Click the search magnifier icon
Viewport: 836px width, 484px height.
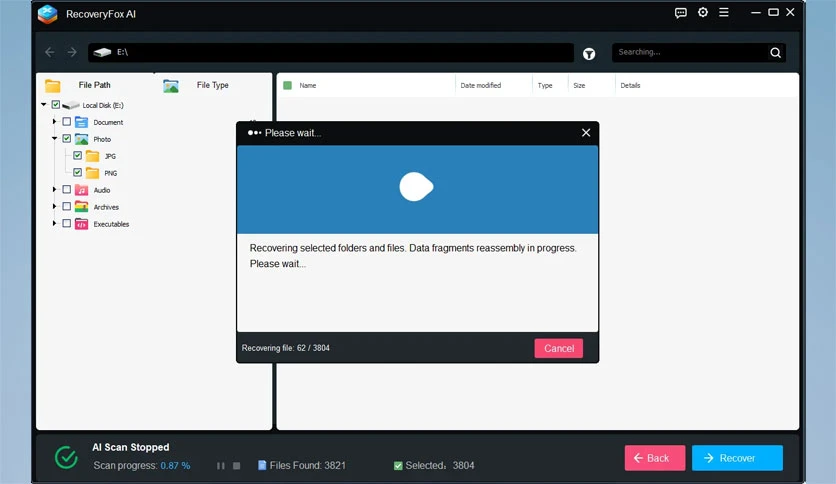click(775, 52)
